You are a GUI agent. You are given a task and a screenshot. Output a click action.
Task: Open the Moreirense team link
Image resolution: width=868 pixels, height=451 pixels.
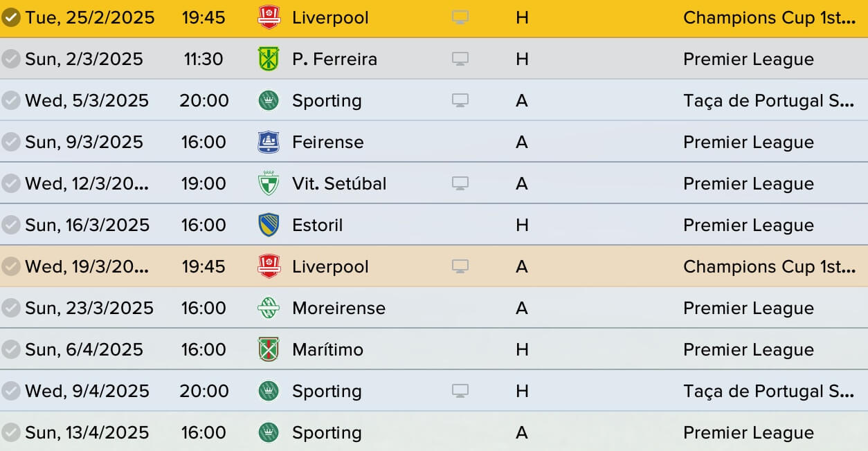click(x=339, y=308)
